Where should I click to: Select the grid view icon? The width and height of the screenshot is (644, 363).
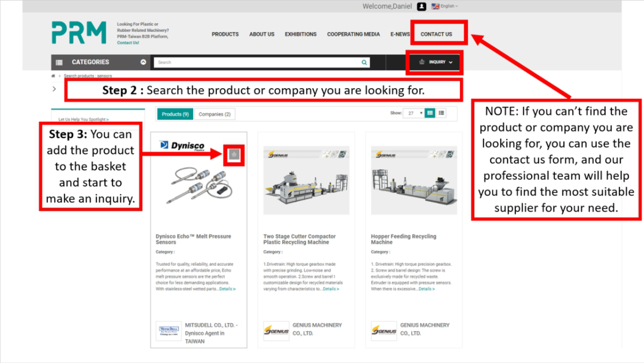[x=430, y=113]
